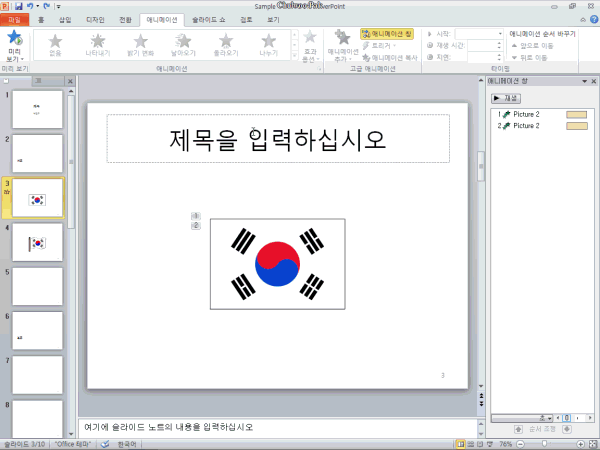This screenshot has width=600, height=450.
Task: Switch to the Home (홈) tab
Action: [41, 20]
